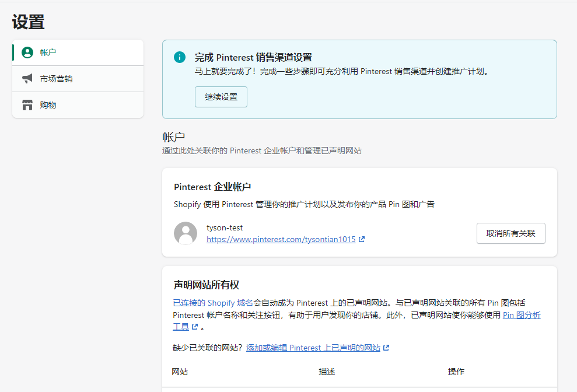Open the pinterest.com/tysontian1015 profile link
This screenshot has width=577, height=392.
(281, 239)
